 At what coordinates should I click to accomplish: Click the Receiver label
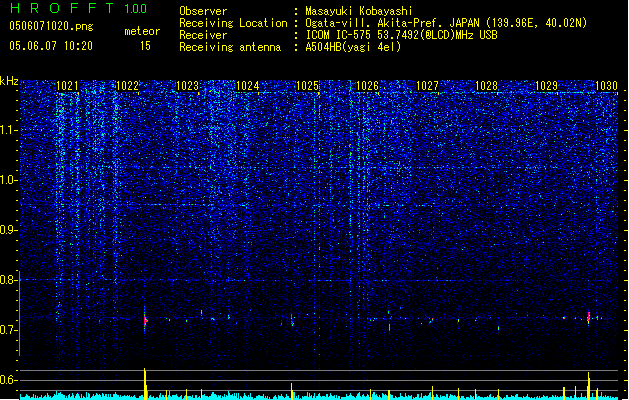[x=203, y=35]
